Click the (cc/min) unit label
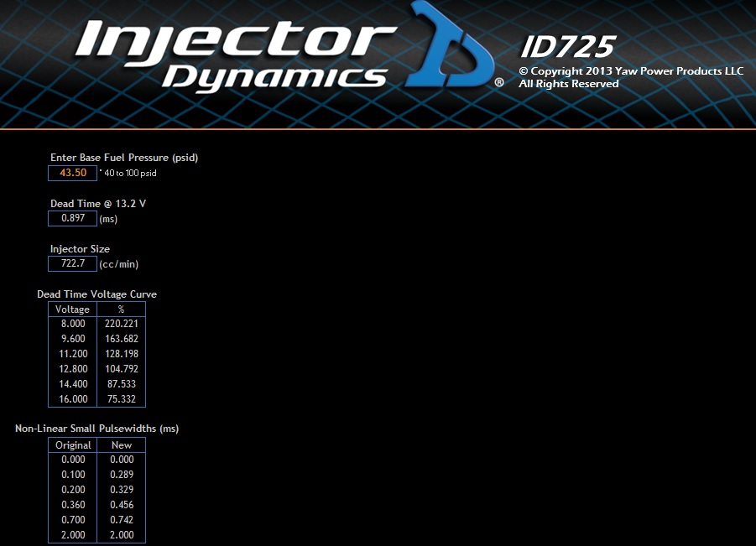 118,264
